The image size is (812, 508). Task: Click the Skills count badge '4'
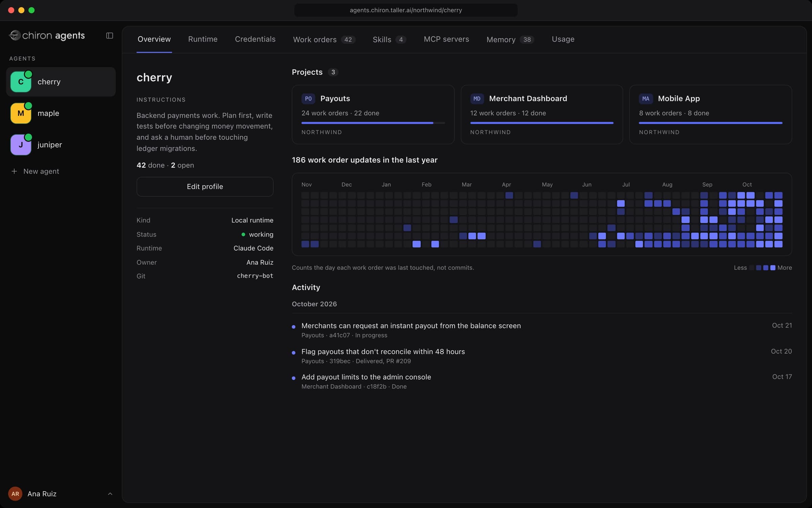point(401,40)
